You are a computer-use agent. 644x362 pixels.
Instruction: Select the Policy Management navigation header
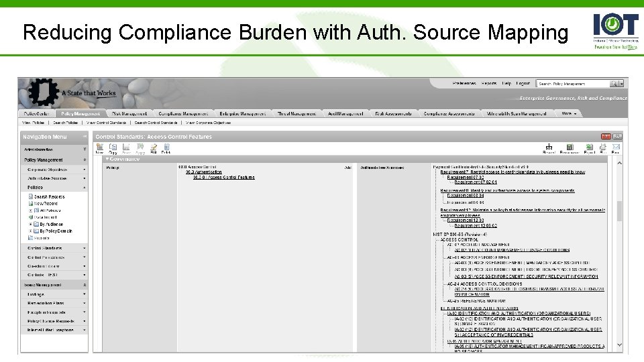(x=54, y=160)
